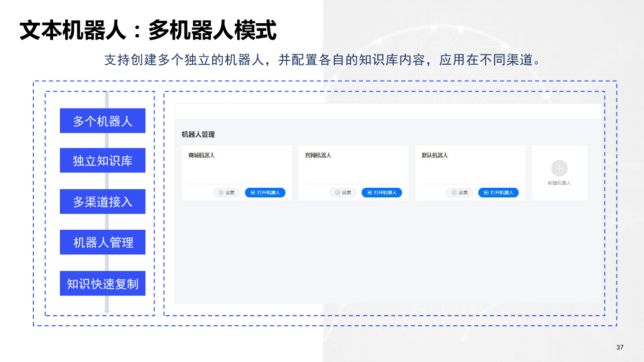Click the plus icon to create new robot
The width and height of the screenshot is (644, 362).
(x=559, y=168)
